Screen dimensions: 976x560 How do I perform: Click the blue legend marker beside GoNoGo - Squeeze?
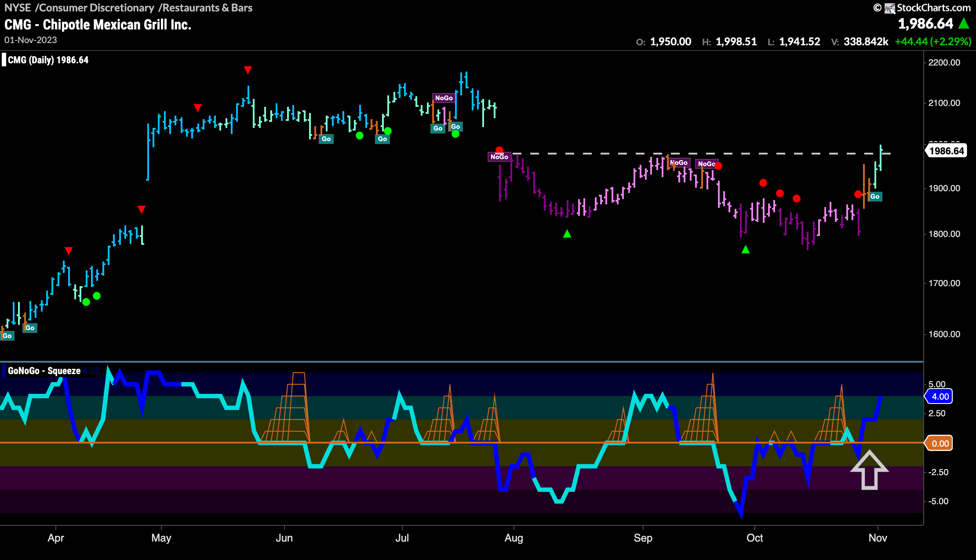click(4, 371)
